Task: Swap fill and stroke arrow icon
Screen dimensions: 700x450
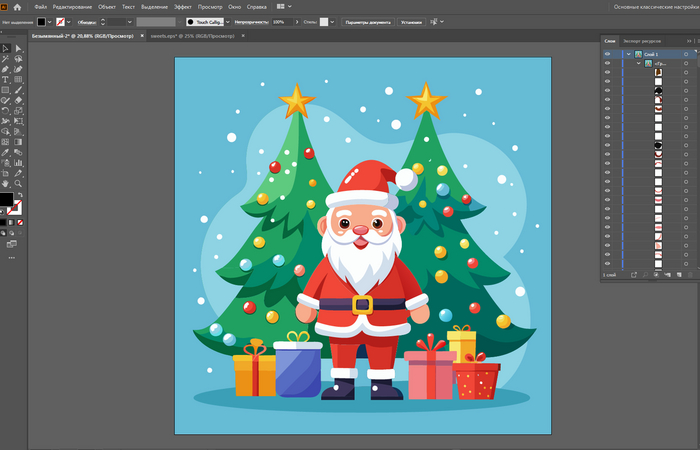Action: pos(20,195)
